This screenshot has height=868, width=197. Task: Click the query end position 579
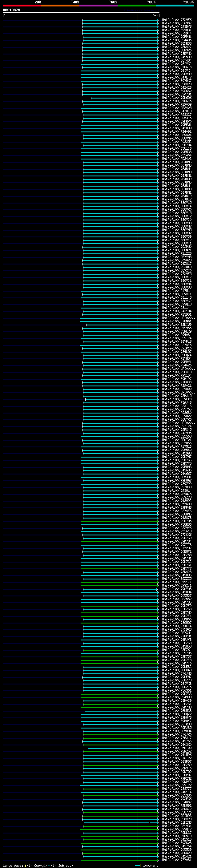(x=155, y=15)
